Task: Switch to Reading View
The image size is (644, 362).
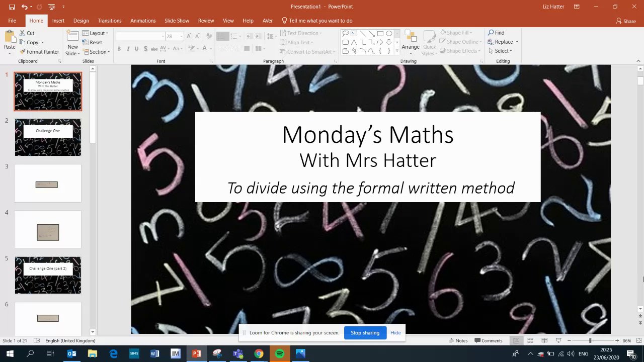Action: [x=544, y=340]
